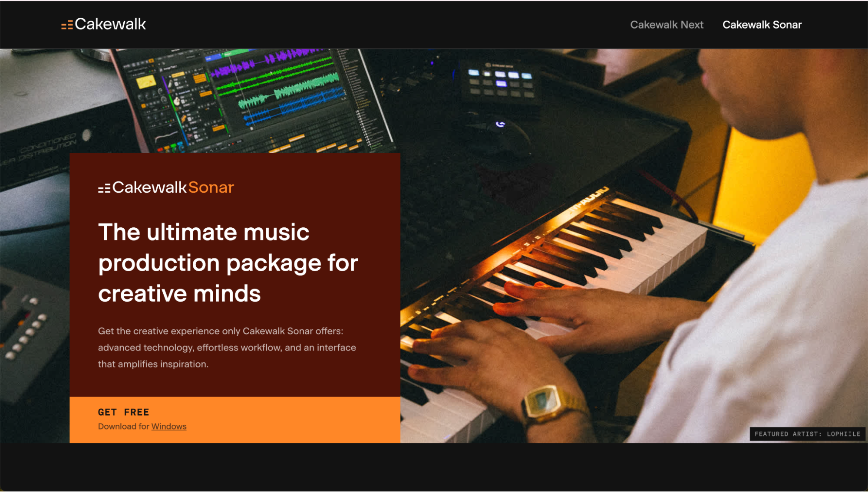Open the Windows download link

tap(168, 426)
